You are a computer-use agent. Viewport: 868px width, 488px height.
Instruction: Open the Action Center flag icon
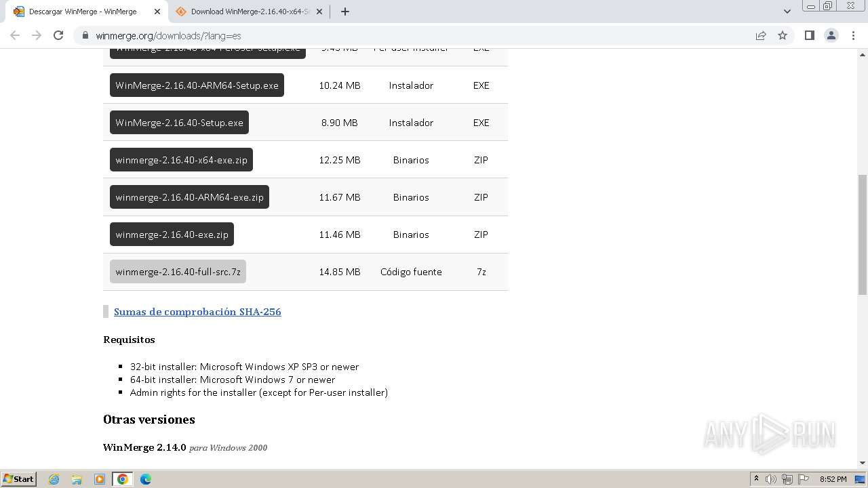[x=803, y=479]
